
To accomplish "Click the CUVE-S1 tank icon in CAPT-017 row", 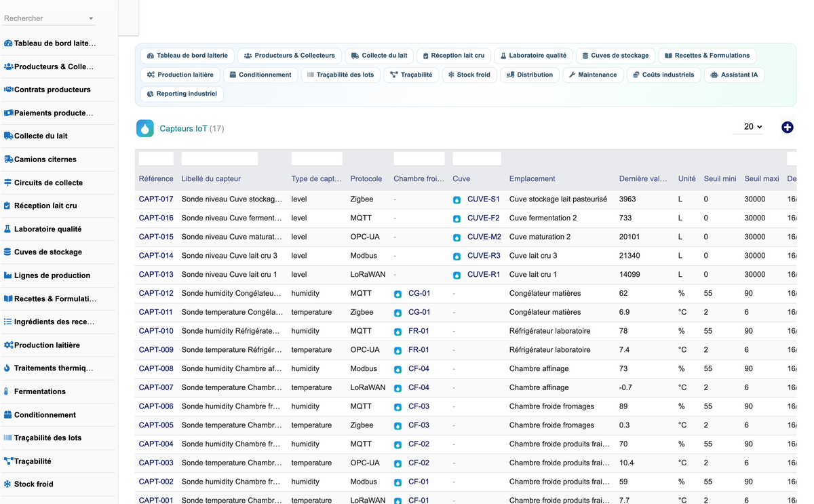I will (x=457, y=200).
